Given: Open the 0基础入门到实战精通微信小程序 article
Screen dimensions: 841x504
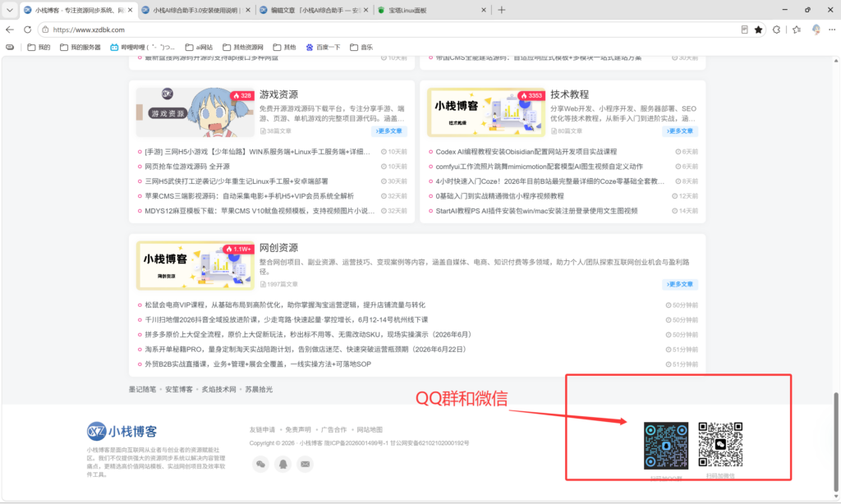Looking at the screenshot, I should (499, 196).
